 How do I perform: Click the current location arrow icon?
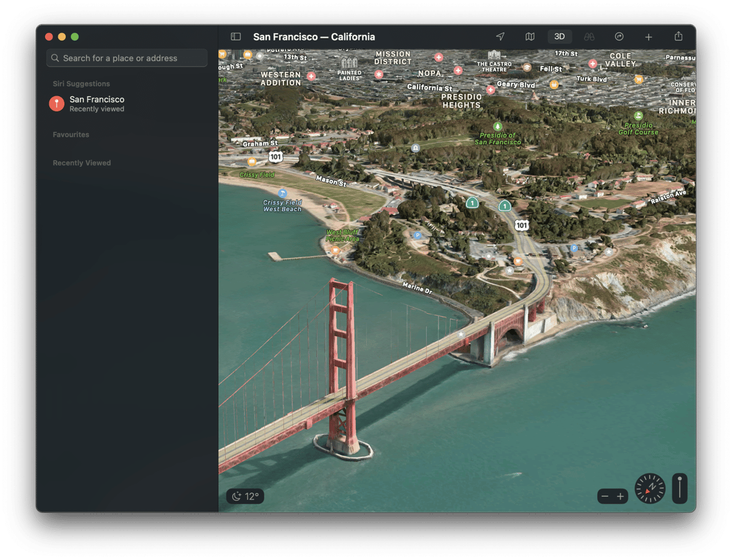(x=500, y=37)
